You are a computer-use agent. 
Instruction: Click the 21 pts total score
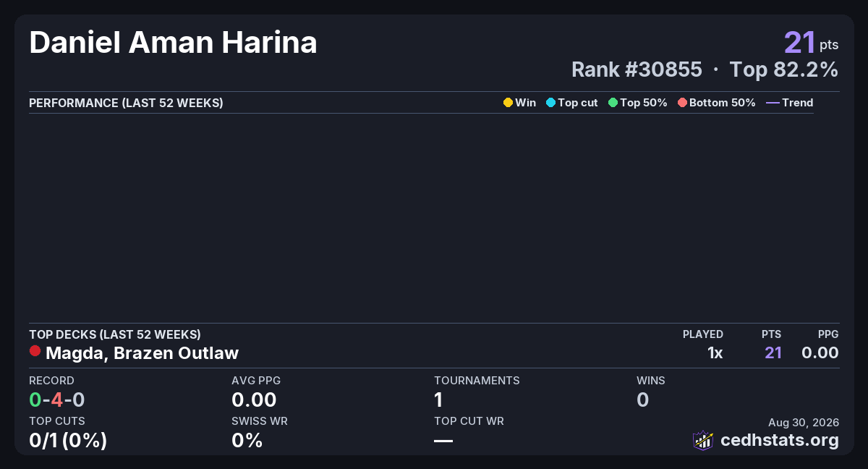812,43
